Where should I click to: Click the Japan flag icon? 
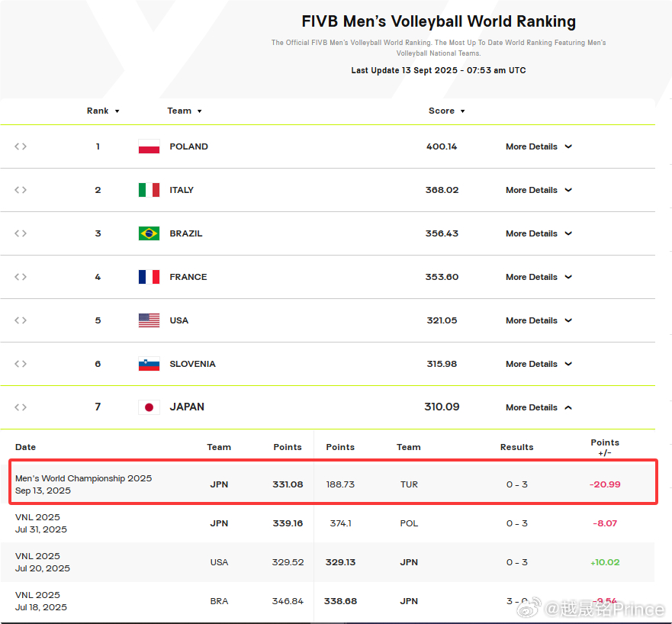149,407
